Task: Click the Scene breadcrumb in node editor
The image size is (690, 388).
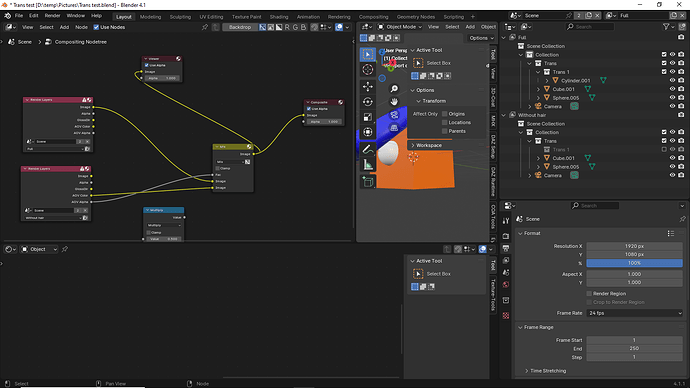Action: tap(25, 42)
